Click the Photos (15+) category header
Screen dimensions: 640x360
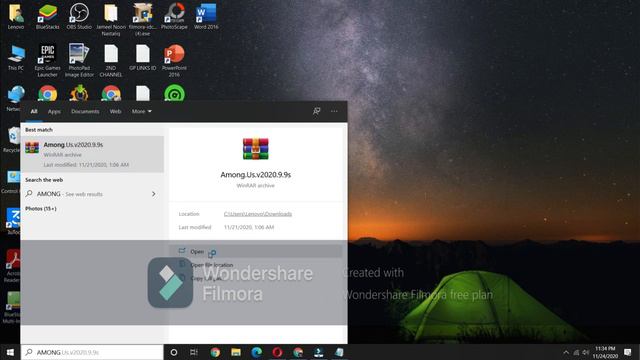(41, 209)
